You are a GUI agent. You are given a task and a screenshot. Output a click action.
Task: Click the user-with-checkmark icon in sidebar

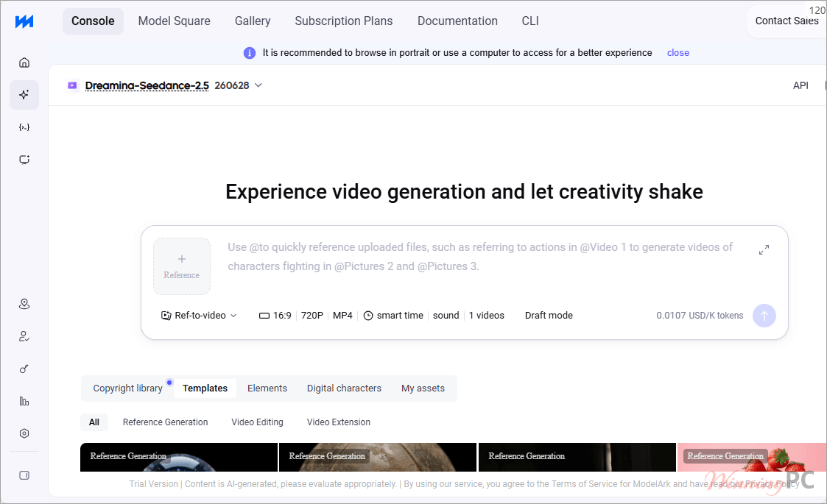point(24,336)
